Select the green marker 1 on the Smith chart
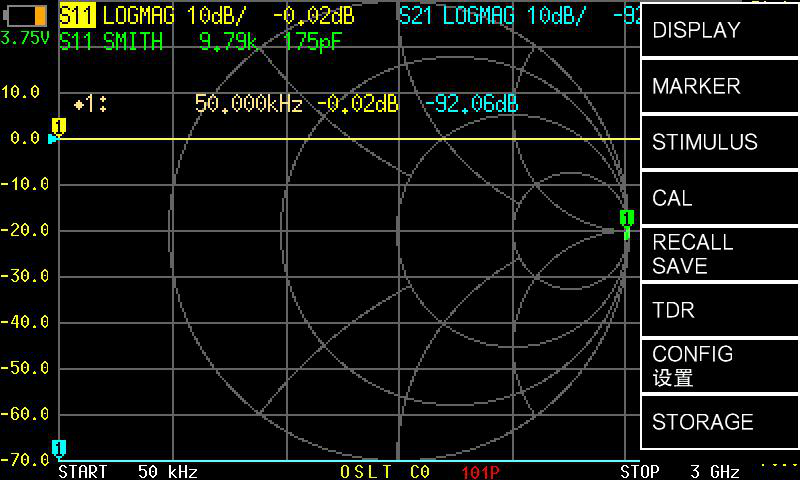 point(627,218)
